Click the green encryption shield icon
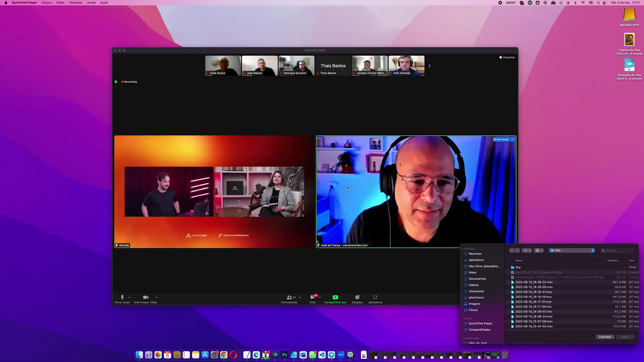The width and height of the screenshot is (644, 362). pos(116,82)
